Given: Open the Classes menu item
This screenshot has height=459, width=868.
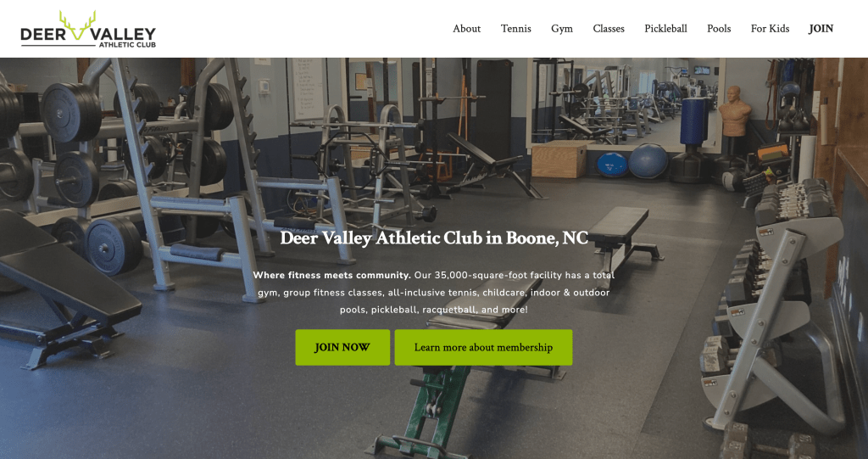Looking at the screenshot, I should click(609, 29).
